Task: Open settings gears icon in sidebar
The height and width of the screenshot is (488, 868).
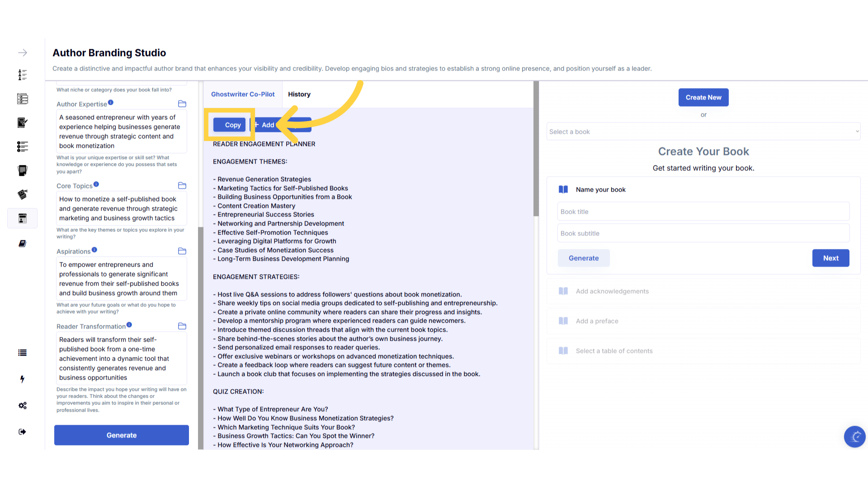Action: 22,405
